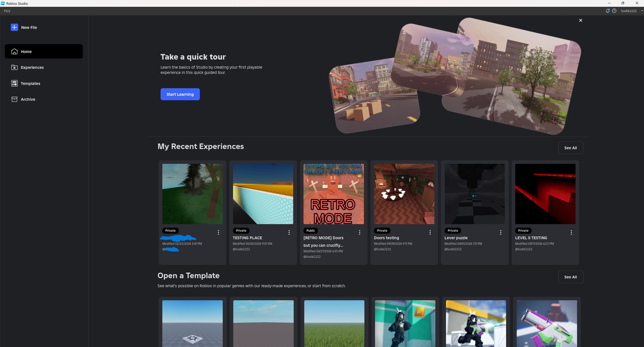Select the teal room character template thumbnail
644x347 pixels.
point(405,324)
